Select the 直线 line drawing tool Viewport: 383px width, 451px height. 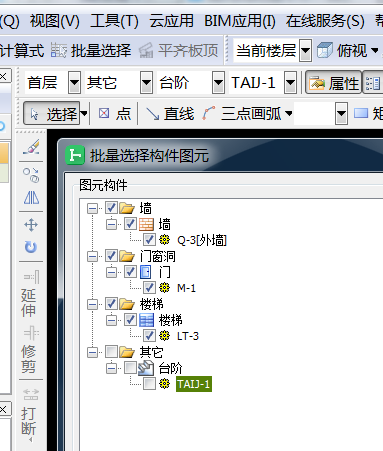pos(170,114)
